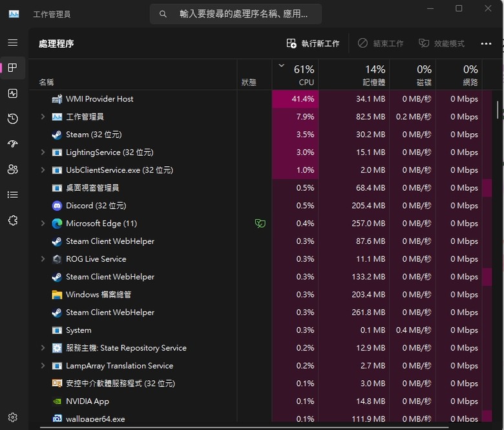
Task: Click the Microsoft Edge process icon
Action: 57,224
